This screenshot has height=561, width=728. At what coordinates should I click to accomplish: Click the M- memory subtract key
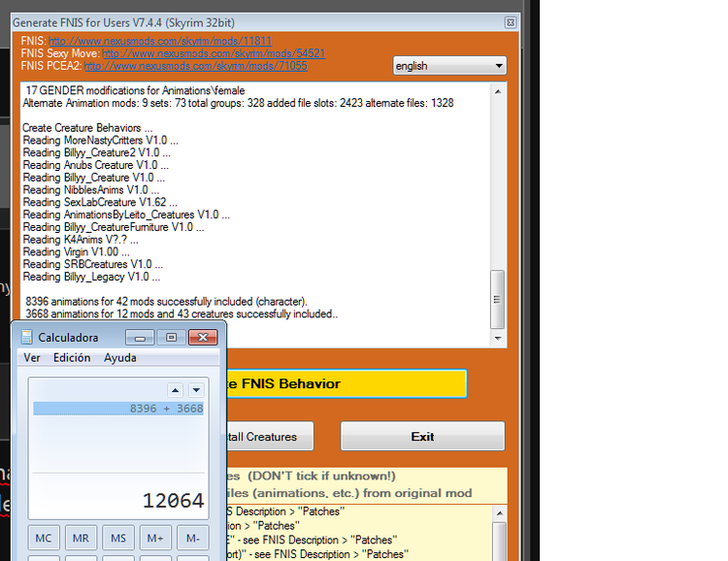click(x=193, y=538)
